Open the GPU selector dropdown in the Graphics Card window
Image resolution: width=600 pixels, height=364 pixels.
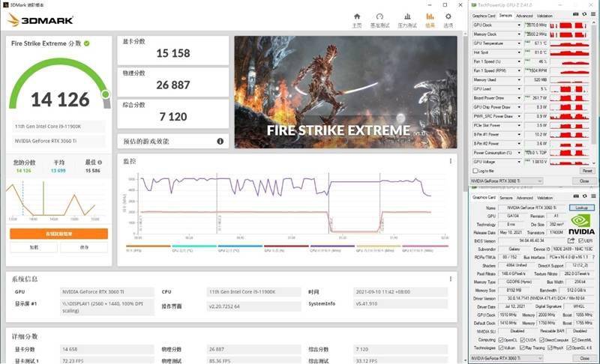point(507,358)
